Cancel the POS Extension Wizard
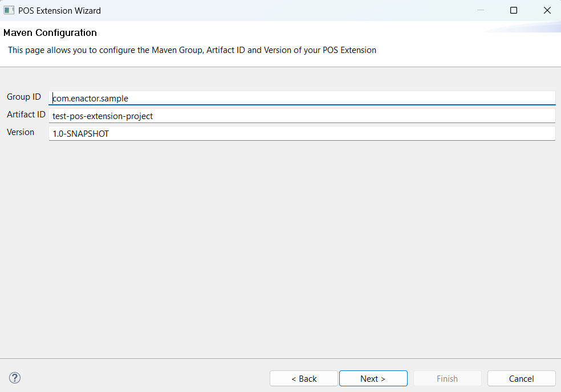This screenshot has width=561, height=392. pos(521,378)
